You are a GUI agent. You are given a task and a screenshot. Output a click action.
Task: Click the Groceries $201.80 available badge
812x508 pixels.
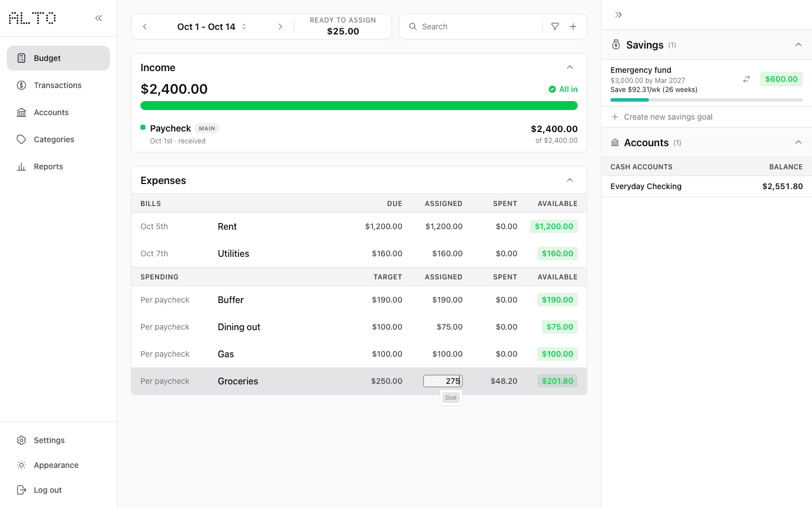(x=557, y=381)
